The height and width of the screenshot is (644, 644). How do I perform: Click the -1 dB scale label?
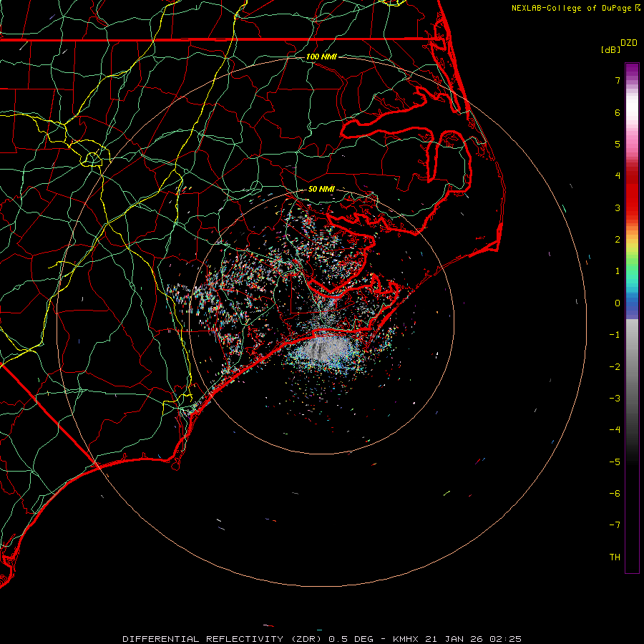(615, 335)
